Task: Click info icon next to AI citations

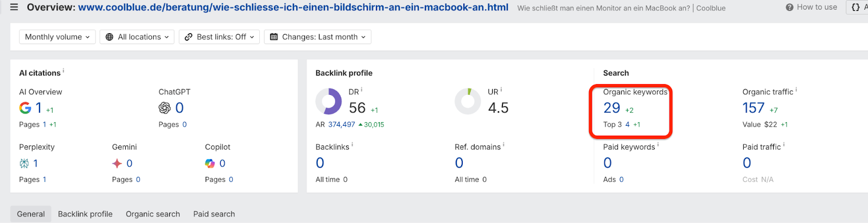Action: [x=63, y=71]
